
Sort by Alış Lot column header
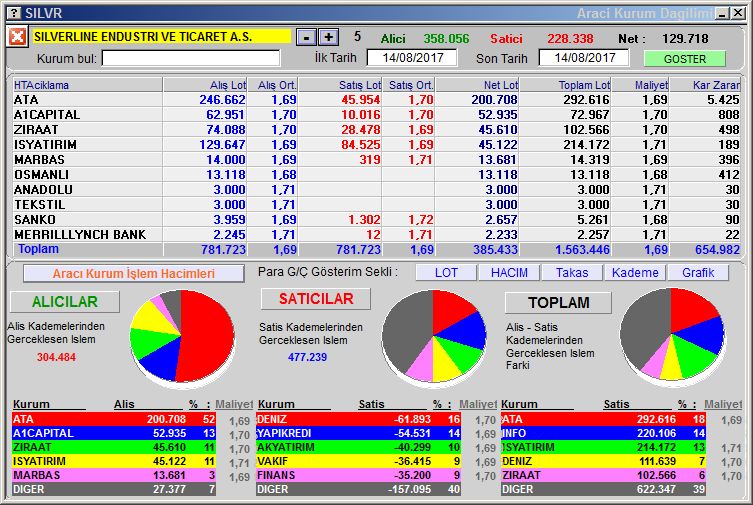206,85
